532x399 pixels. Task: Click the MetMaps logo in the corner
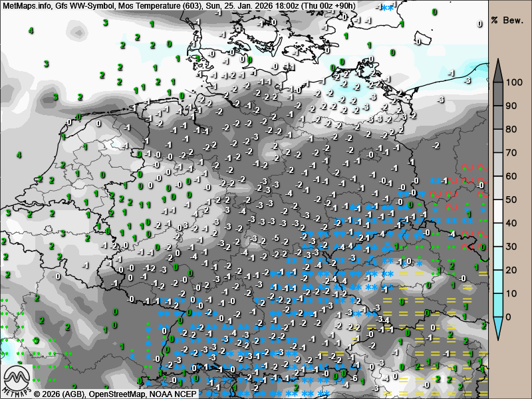[16, 380]
